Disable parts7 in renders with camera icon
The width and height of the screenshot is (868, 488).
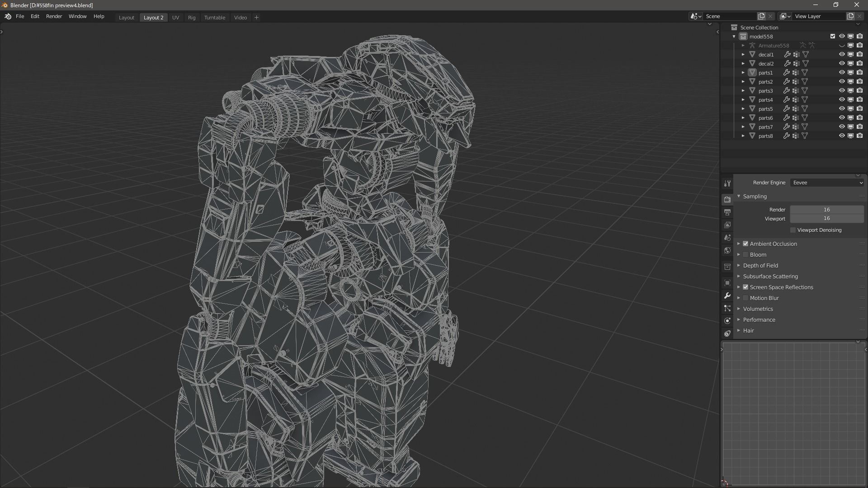(860, 127)
